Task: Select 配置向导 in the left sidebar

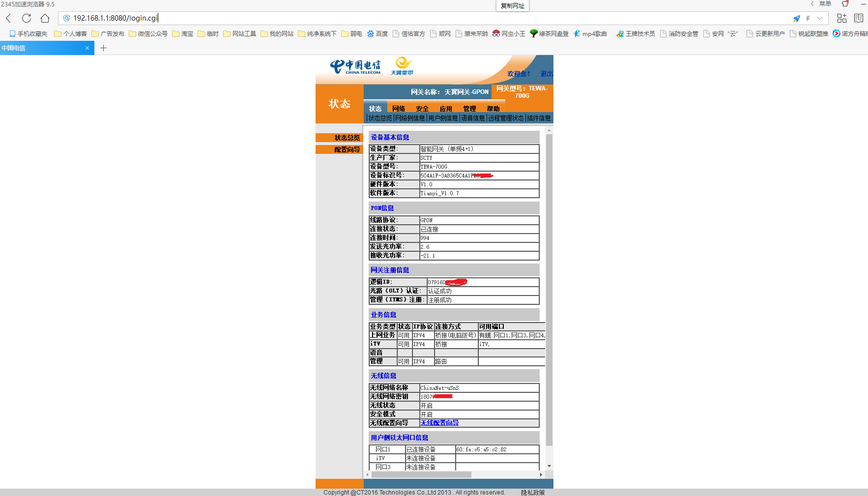Action: pyautogui.click(x=347, y=149)
